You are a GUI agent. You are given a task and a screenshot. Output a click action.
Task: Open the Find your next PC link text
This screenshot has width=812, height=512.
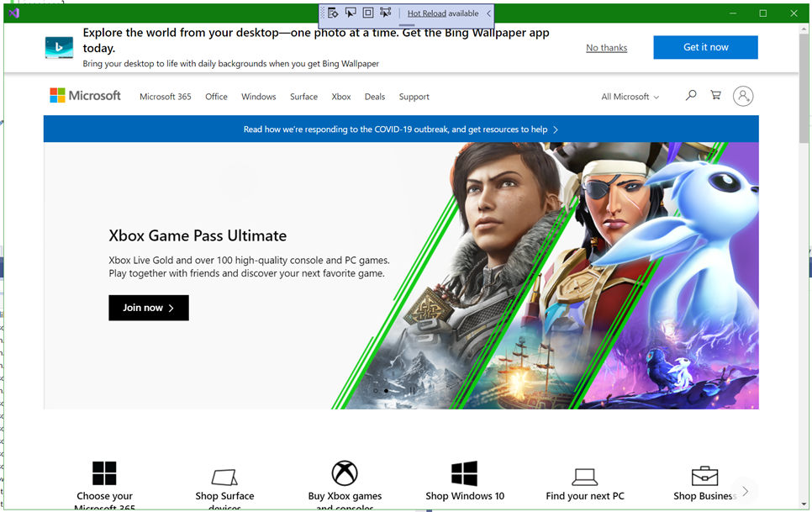pos(585,496)
